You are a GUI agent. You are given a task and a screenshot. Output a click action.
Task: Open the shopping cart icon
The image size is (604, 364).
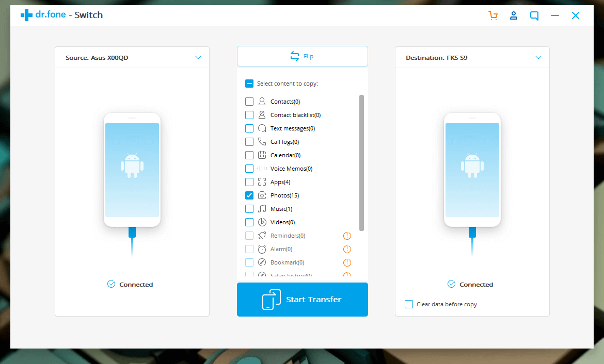point(493,15)
